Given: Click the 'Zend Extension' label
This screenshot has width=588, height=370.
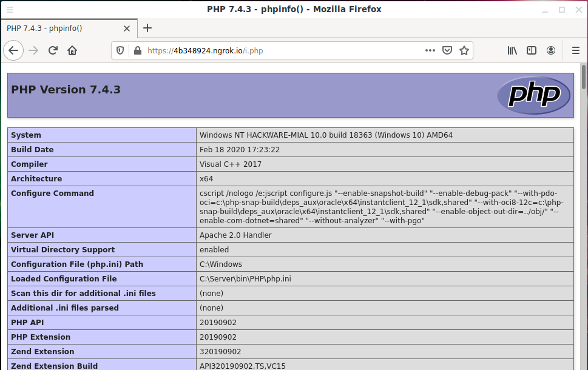Looking at the screenshot, I should click(42, 352).
